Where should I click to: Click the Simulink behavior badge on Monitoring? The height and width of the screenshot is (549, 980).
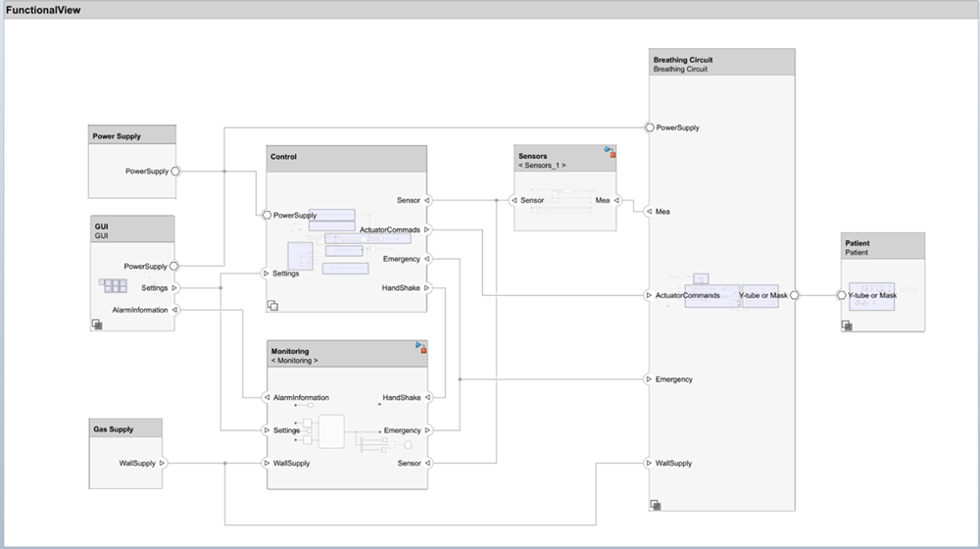(x=420, y=347)
